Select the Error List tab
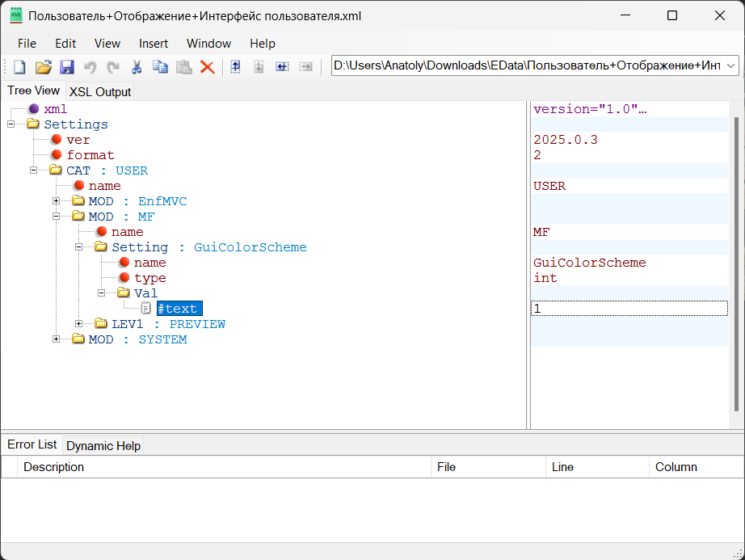The height and width of the screenshot is (560, 745). (32, 444)
